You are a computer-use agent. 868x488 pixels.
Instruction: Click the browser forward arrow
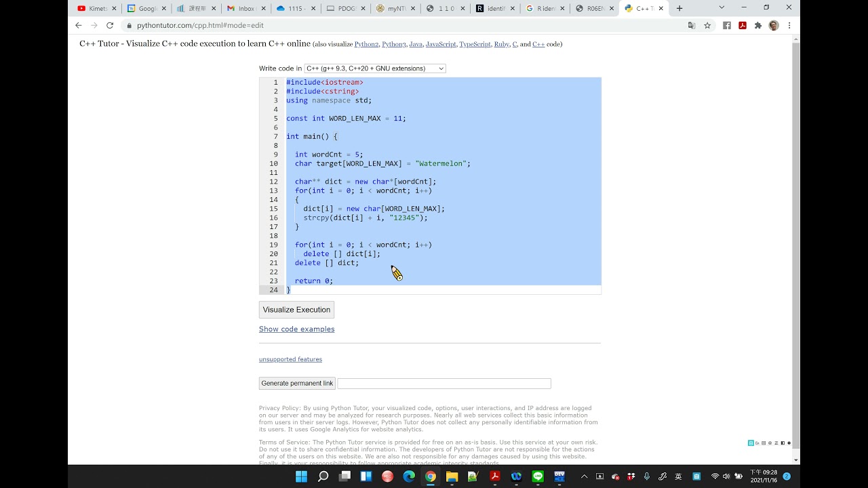pos(94,25)
